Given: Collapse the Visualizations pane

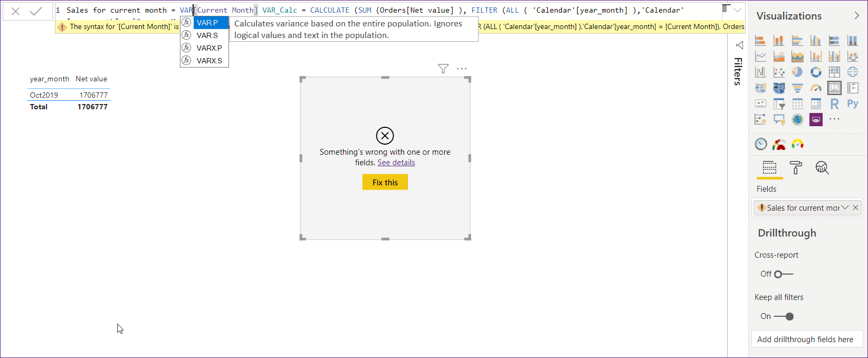Looking at the screenshot, I should (x=856, y=16).
